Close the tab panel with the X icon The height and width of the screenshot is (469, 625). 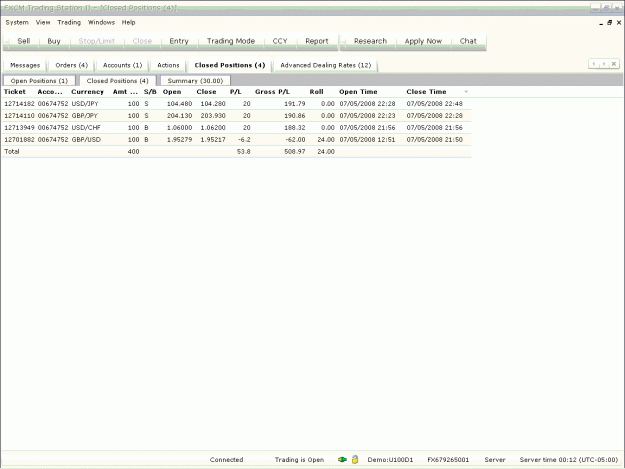614,64
